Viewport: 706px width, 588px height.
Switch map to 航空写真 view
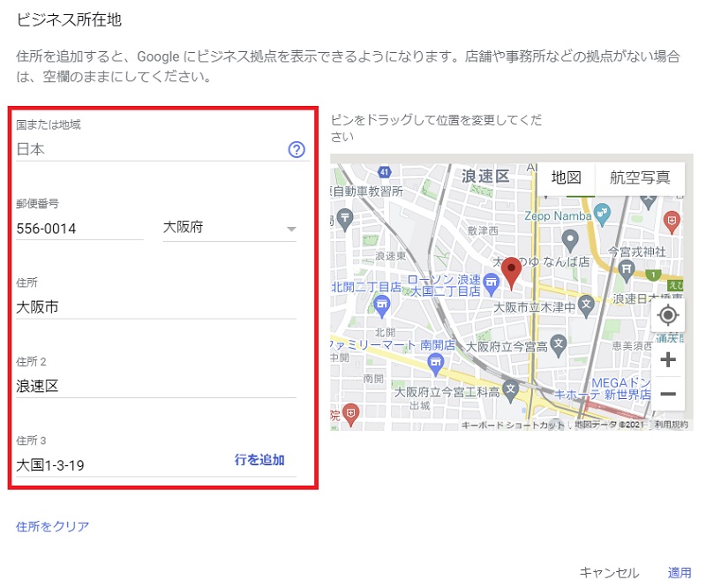click(640, 177)
